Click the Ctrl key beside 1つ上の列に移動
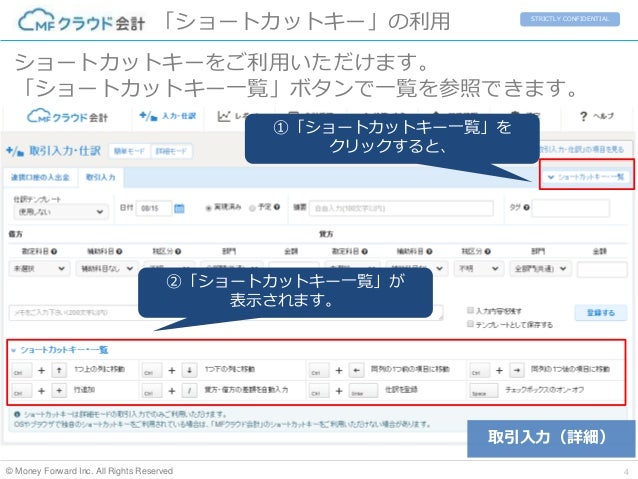The width and height of the screenshot is (638, 479). (x=22, y=370)
